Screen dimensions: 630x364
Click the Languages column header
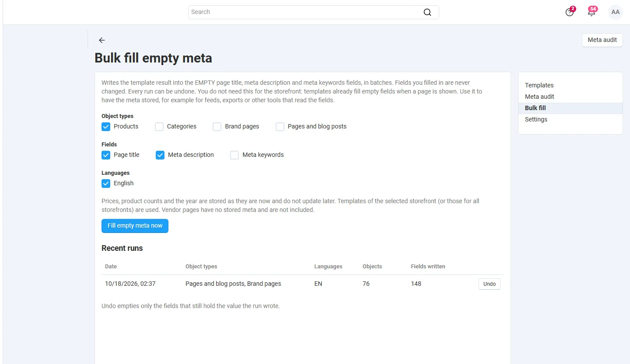click(x=328, y=266)
